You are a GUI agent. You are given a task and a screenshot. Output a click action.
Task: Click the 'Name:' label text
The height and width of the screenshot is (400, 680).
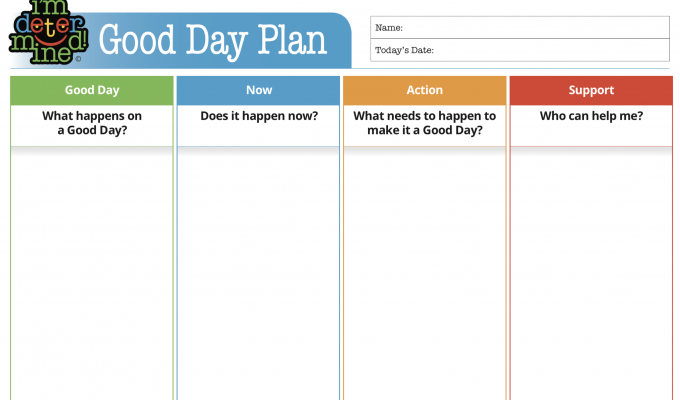click(x=389, y=28)
